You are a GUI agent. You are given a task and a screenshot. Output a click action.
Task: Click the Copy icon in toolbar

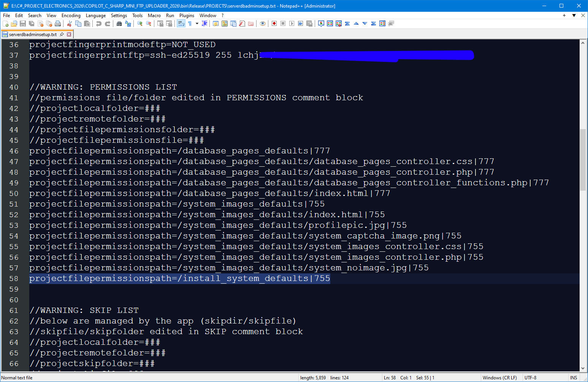(78, 24)
